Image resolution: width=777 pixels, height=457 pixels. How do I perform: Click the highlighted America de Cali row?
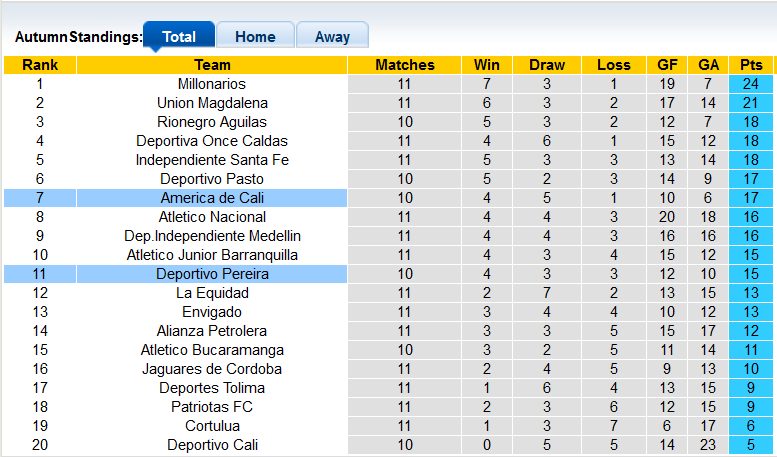(x=212, y=198)
